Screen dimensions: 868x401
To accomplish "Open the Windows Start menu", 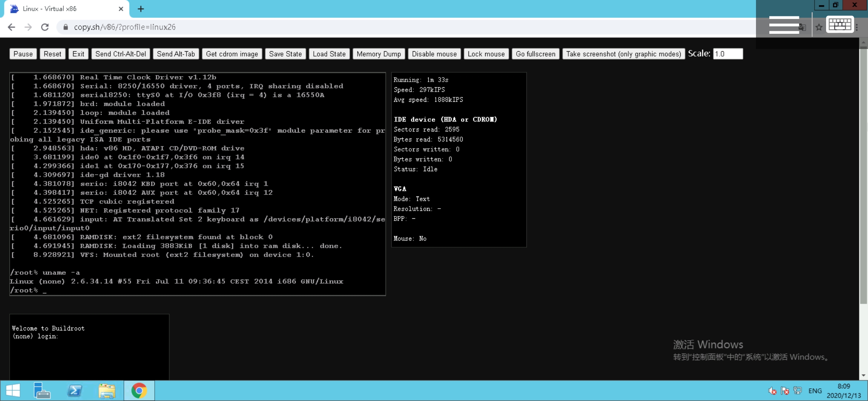I will click(13, 391).
